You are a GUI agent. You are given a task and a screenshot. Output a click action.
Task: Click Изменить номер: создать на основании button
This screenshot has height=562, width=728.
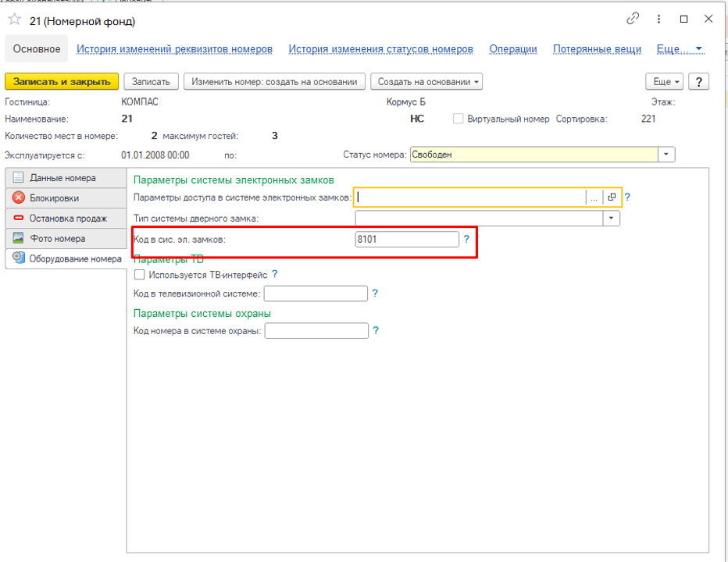click(274, 82)
